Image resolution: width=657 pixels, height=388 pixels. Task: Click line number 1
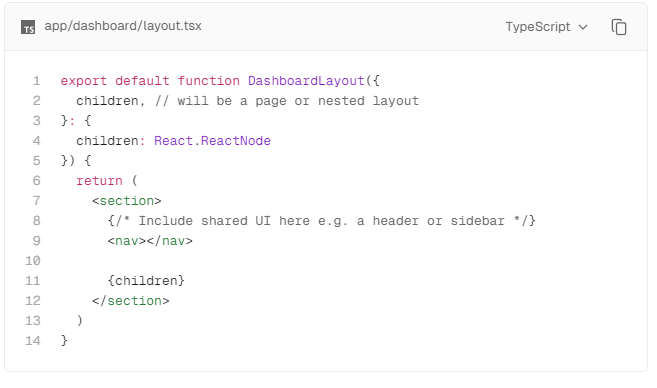(x=36, y=80)
